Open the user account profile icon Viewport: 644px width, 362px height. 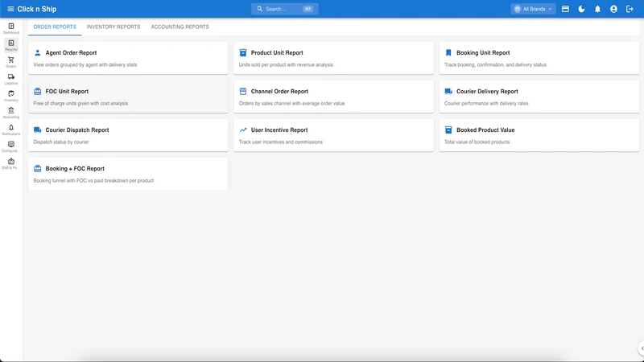[613, 9]
